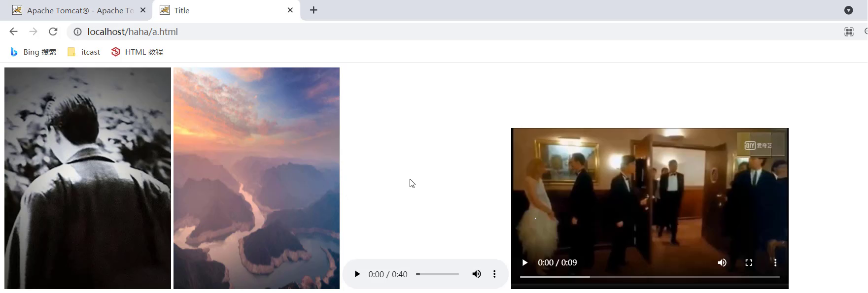This screenshot has height=293, width=868.
Task: View site information icon beside URL
Action: click(x=77, y=32)
